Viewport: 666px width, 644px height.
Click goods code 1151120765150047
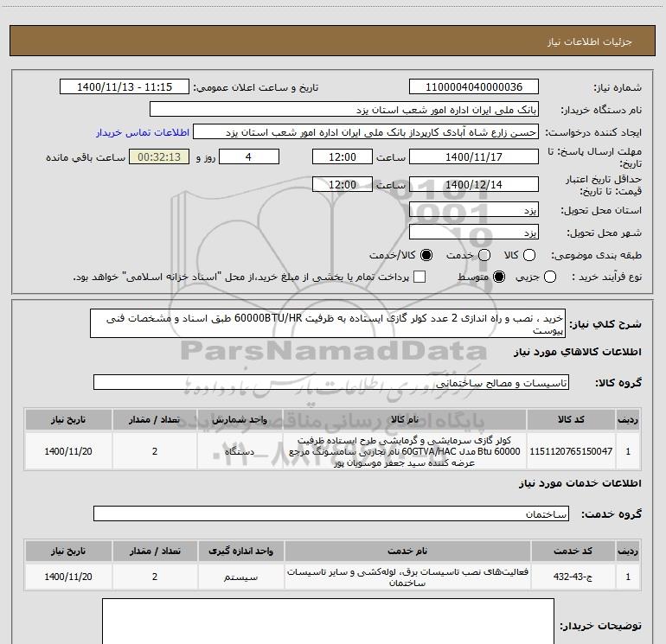pyautogui.click(x=571, y=451)
